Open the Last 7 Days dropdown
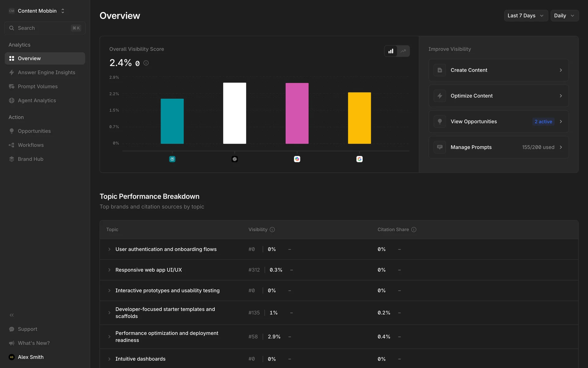 tap(526, 16)
